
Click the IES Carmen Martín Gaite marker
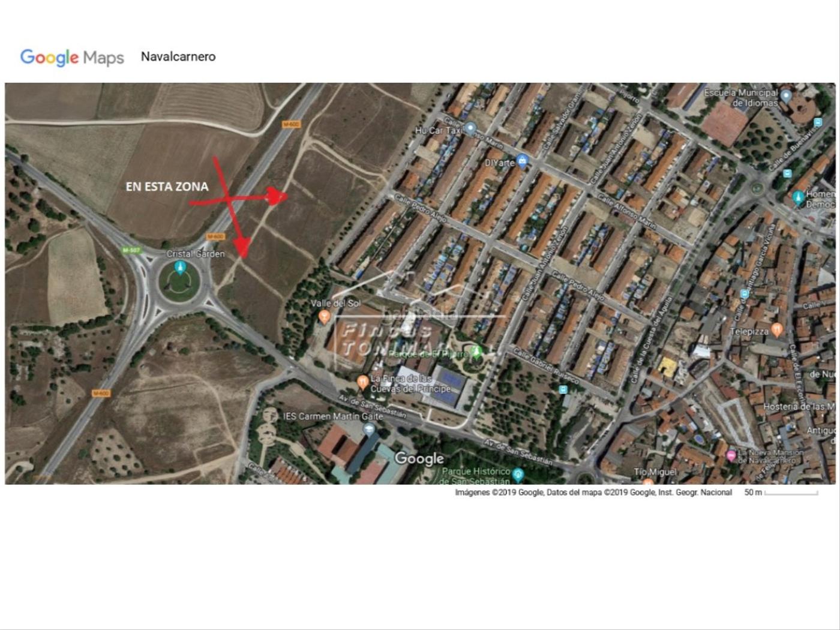pos(369,429)
